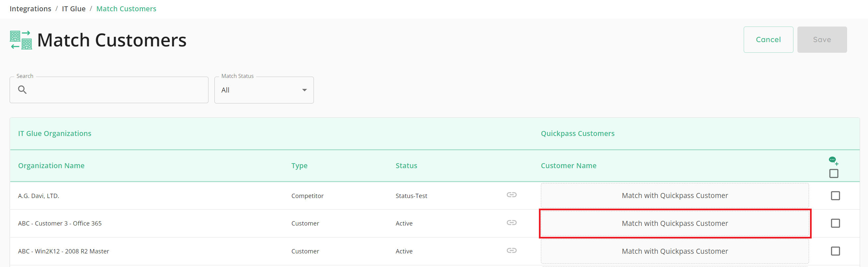Click the Save button

[x=822, y=39]
